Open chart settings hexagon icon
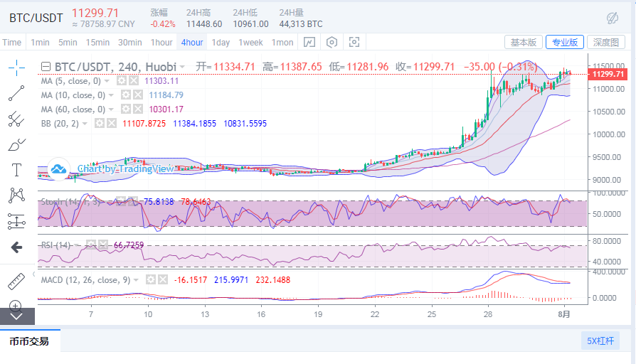Image resolution: width=636 pixels, height=364 pixels. coord(332,42)
